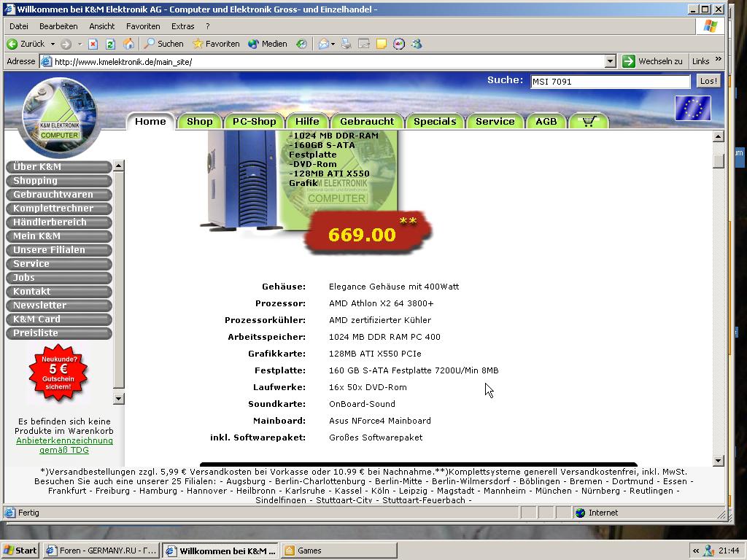The width and height of the screenshot is (747, 560).
Task: Open the mail dropdown in toolbar
Action: tap(333, 44)
